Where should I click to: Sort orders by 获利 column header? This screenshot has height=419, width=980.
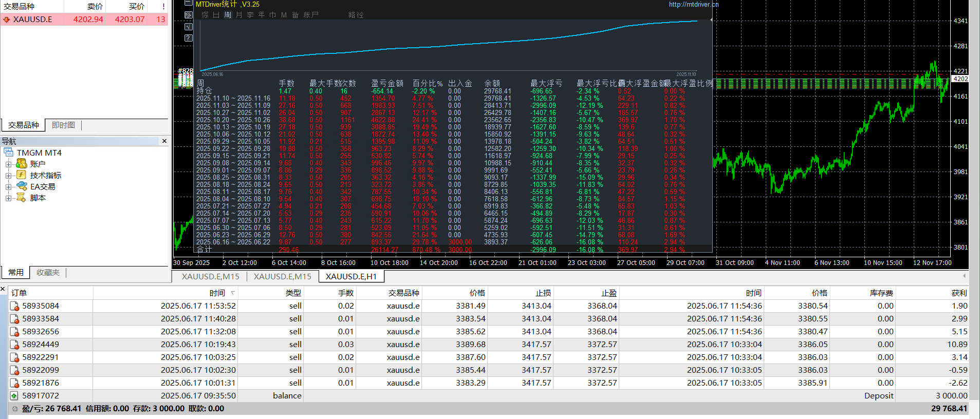pyautogui.click(x=958, y=293)
